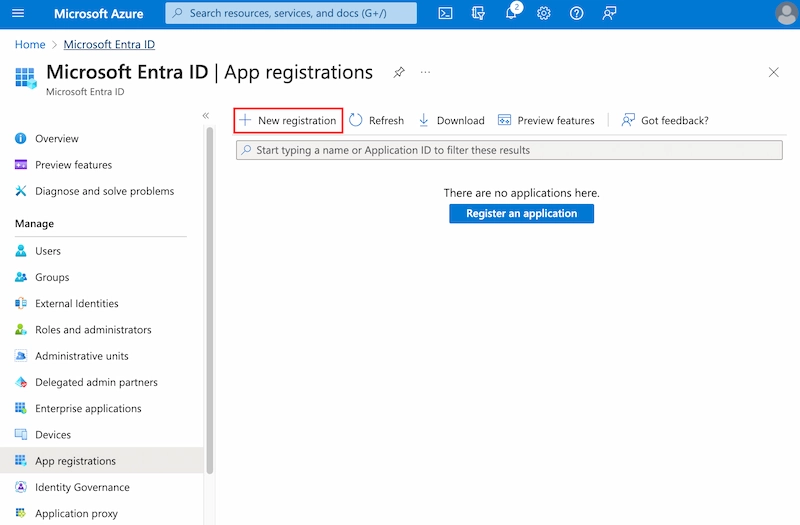Image resolution: width=800 pixels, height=525 pixels.
Task: Select Users in the Manage section
Action: click(x=48, y=251)
